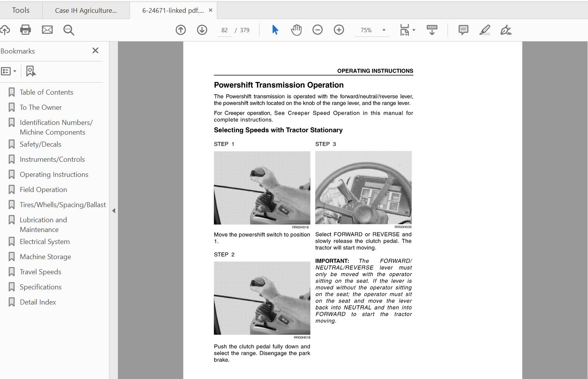Add a sticky note comment
588x379 pixels.
point(463,30)
